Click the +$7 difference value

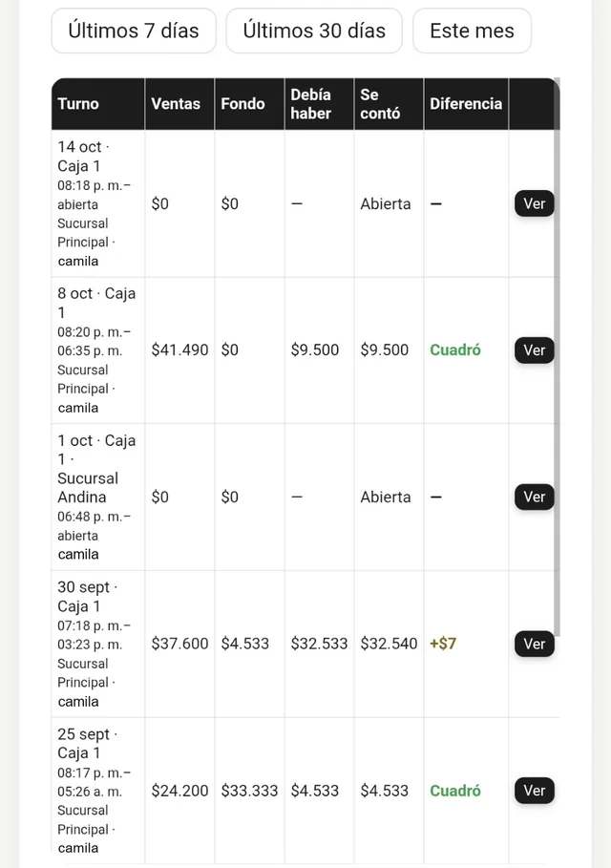point(443,644)
